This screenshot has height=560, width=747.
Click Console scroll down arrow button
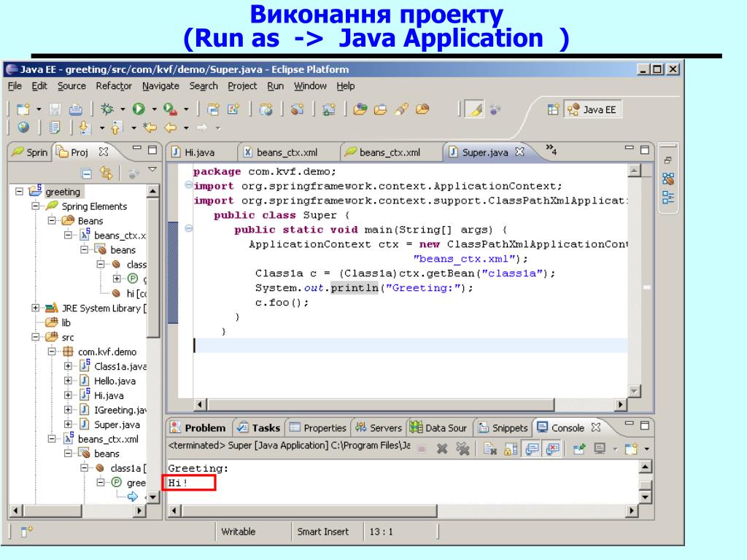tap(645, 497)
